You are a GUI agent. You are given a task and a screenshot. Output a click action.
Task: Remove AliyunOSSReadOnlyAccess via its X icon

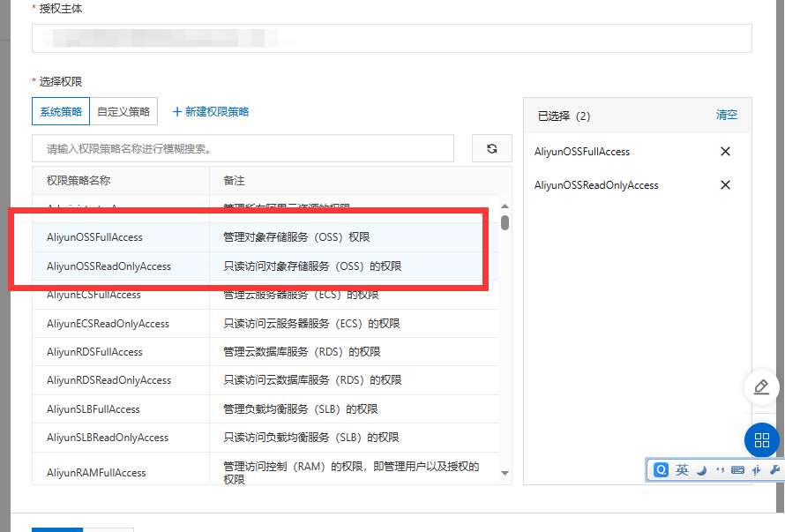point(725,185)
